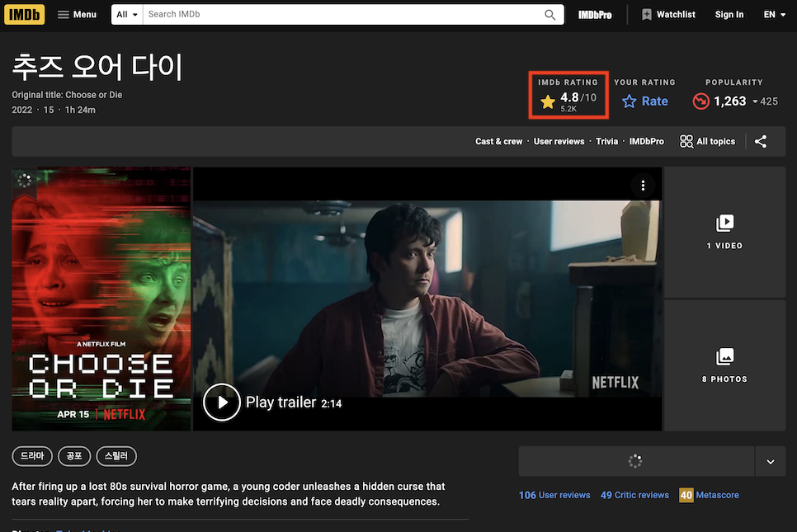Submit search with the magnifying glass icon
Viewport: 797px width, 532px height.
click(x=550, y=14)
